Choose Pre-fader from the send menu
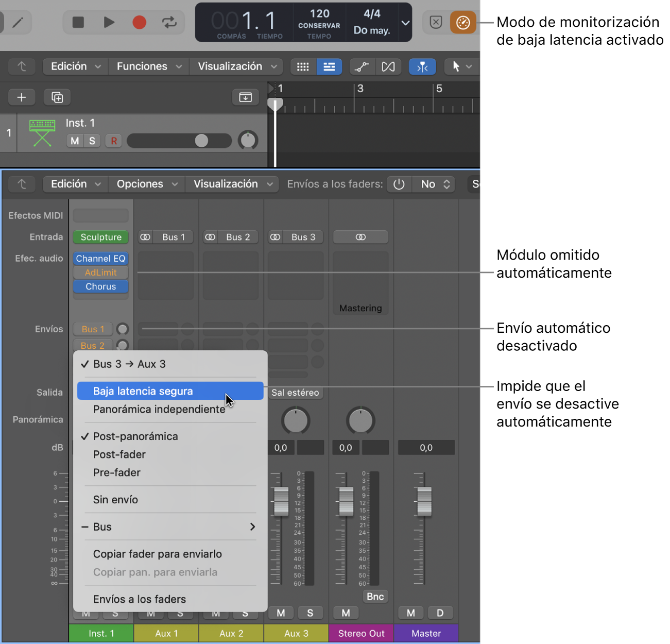Image resolution: width=670 pixels, height=644 pixels. pos(117,472)
